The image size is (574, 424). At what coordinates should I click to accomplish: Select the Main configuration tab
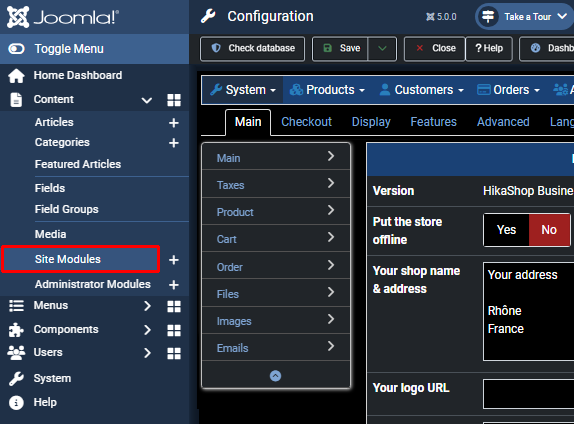point(248,122)
